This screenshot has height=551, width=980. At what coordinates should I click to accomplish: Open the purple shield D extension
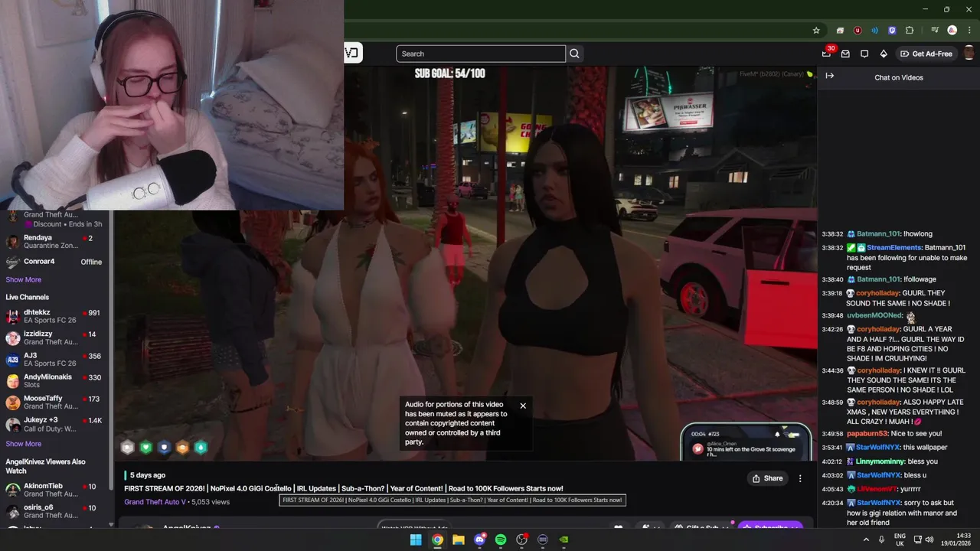pos(892,31)
